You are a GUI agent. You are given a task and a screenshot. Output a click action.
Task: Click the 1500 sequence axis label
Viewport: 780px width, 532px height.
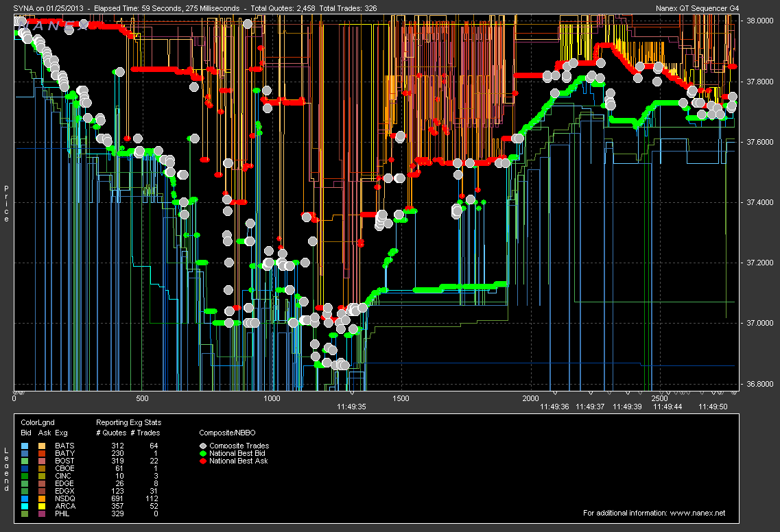[401, 398]
